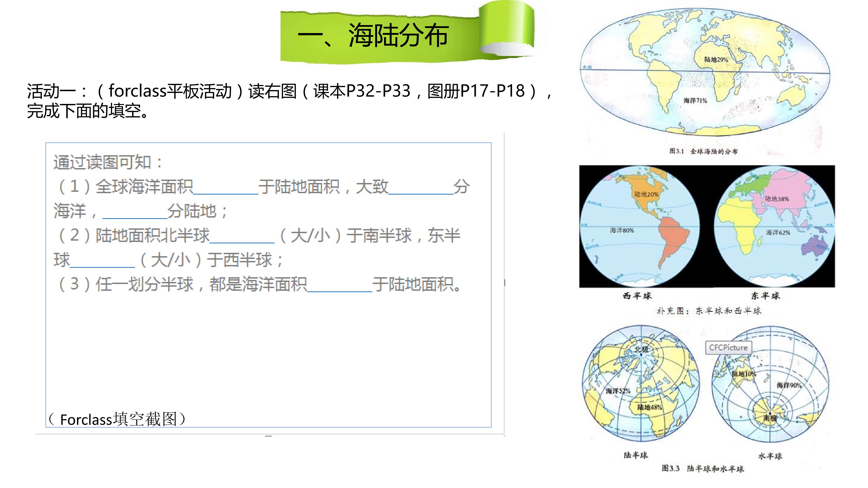The image size is (868, 488).
Task: Click blank after 陆地面积北半球
Action: 242,236
